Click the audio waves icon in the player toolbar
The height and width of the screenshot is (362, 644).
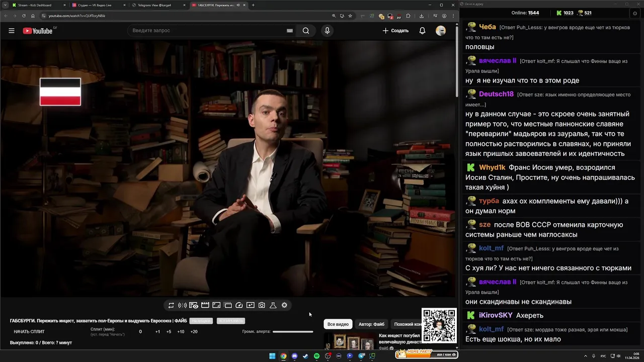[x=182, y=305]
